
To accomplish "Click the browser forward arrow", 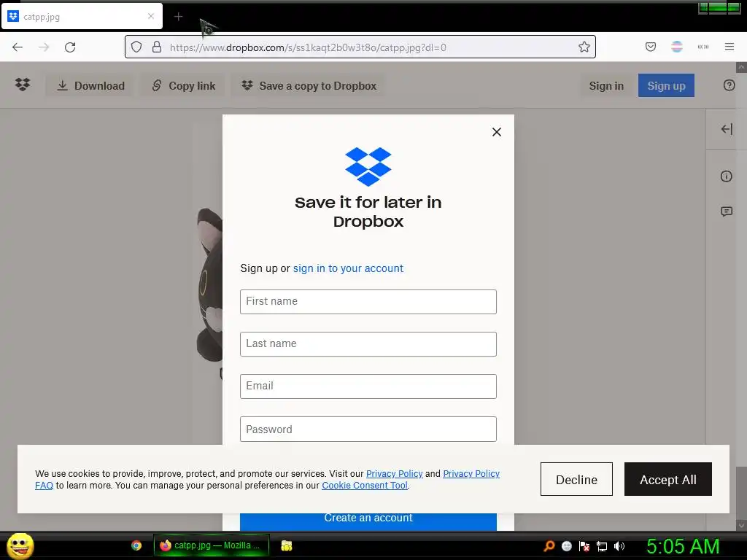I will coord(44,47).
